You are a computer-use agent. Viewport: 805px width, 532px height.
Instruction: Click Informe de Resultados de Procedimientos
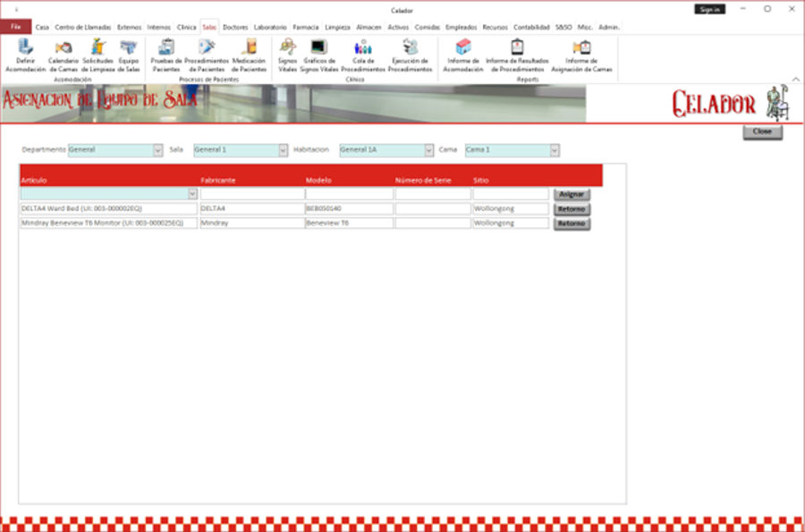coord(516,48)
